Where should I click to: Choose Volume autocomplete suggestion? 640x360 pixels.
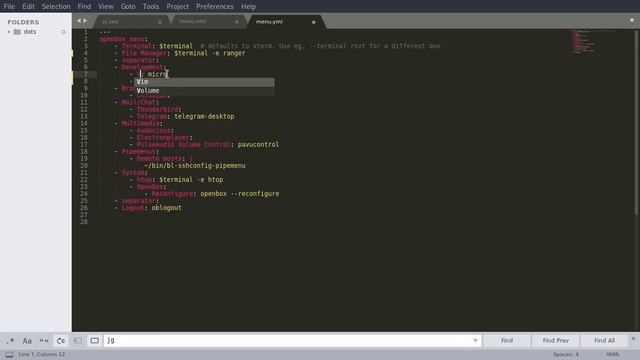point(204,91)
